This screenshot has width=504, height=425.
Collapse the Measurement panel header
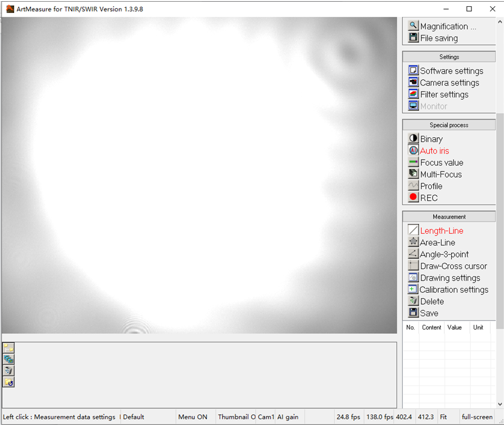click(x=449, y=216)
